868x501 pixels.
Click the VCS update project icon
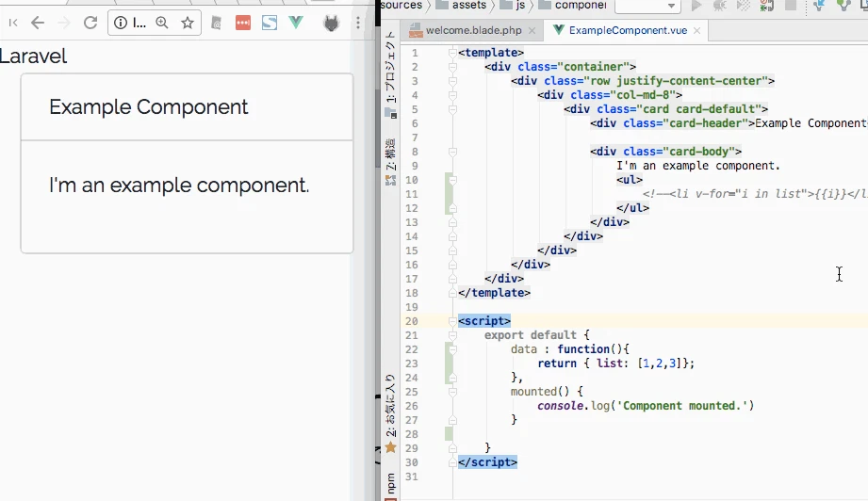click(819, 6)
